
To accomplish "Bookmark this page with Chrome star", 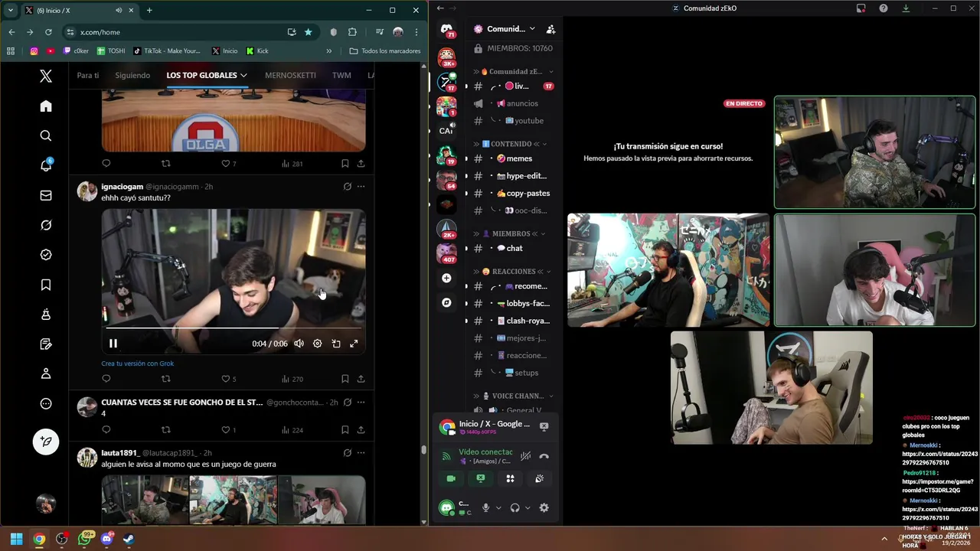I will coord(308,32).
